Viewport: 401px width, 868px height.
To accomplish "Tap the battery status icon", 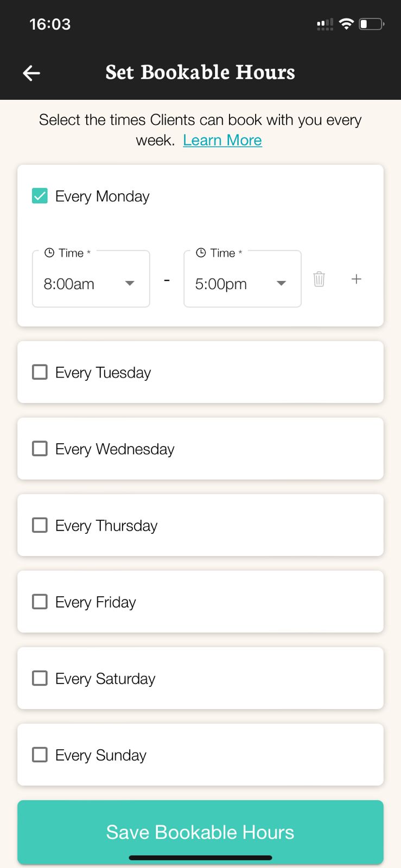I will coord(371,24).
